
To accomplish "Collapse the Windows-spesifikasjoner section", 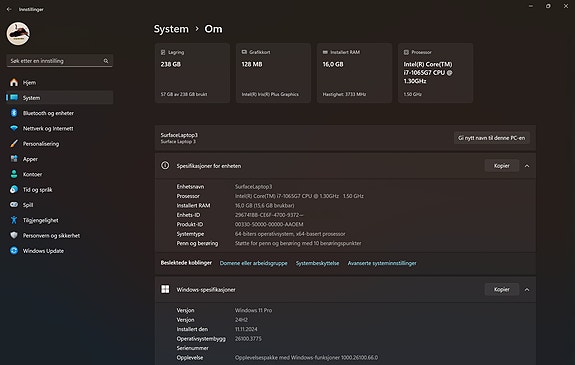I will [x=527, y=290].
